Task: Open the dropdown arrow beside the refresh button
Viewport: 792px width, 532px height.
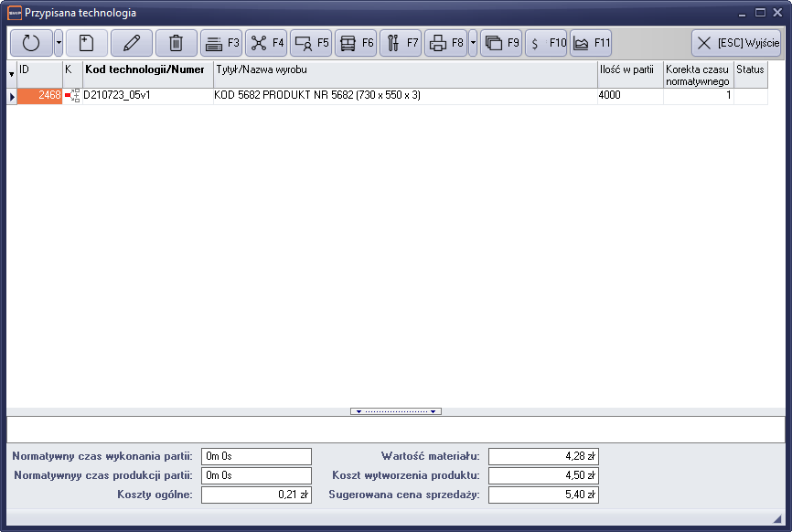Action: coord(59,43)
